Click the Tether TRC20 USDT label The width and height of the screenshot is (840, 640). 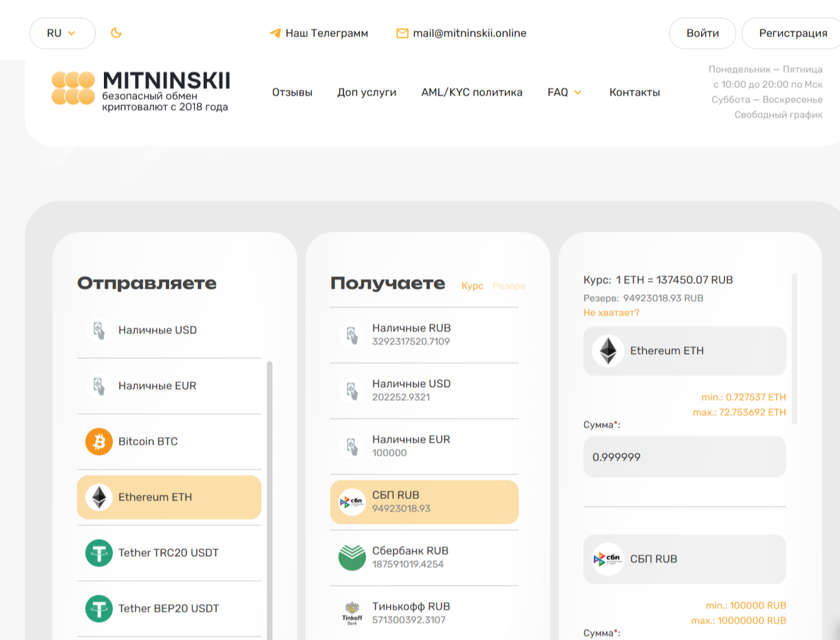tap(169, 553)
